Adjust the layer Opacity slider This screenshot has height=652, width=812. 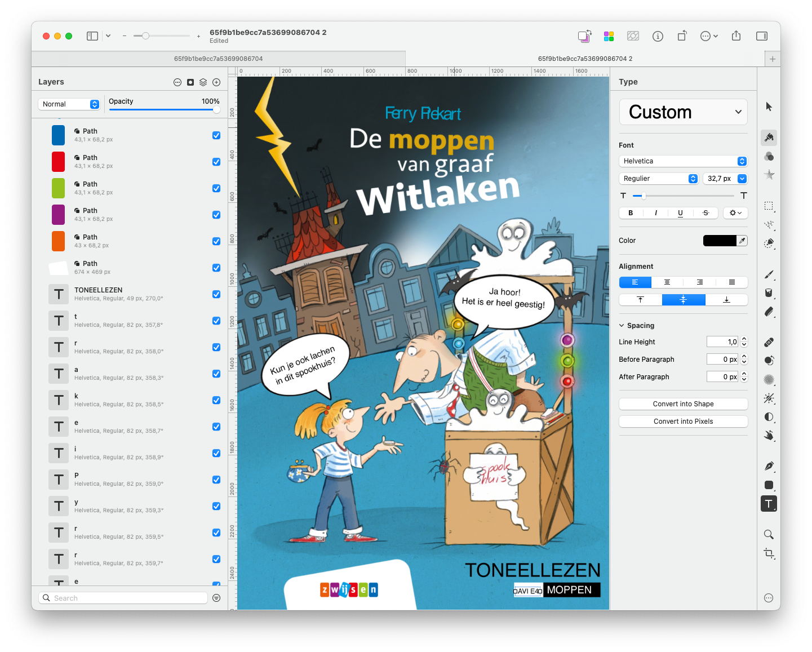pyautogui.click(x=165, y=110)
